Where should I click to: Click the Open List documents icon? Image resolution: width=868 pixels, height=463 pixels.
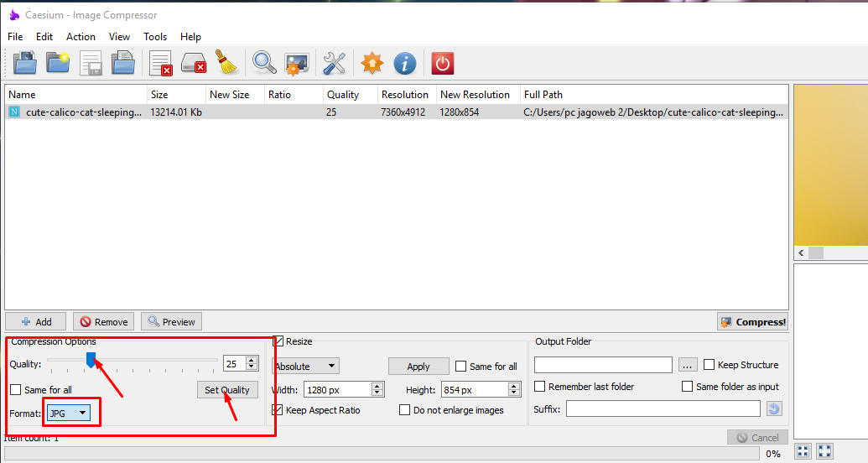point(123,63)
